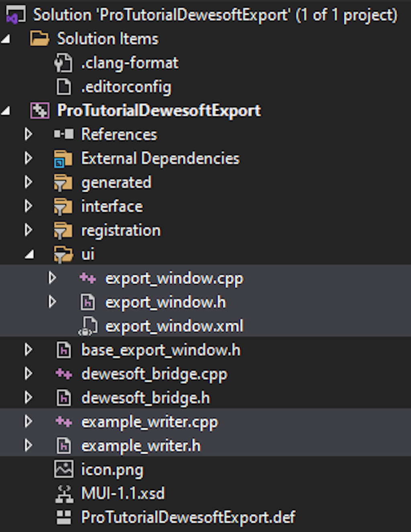Expand the registration folder
Image resolution: width=411 pixels, height=532 pixels.
(28, 230)
